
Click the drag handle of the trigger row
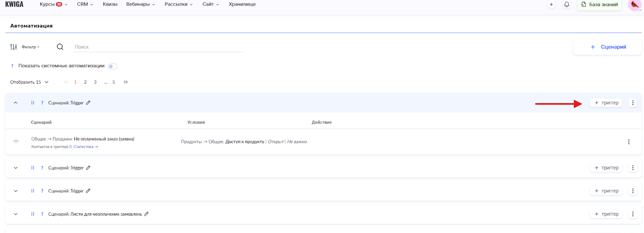click(x=16, y=141)
